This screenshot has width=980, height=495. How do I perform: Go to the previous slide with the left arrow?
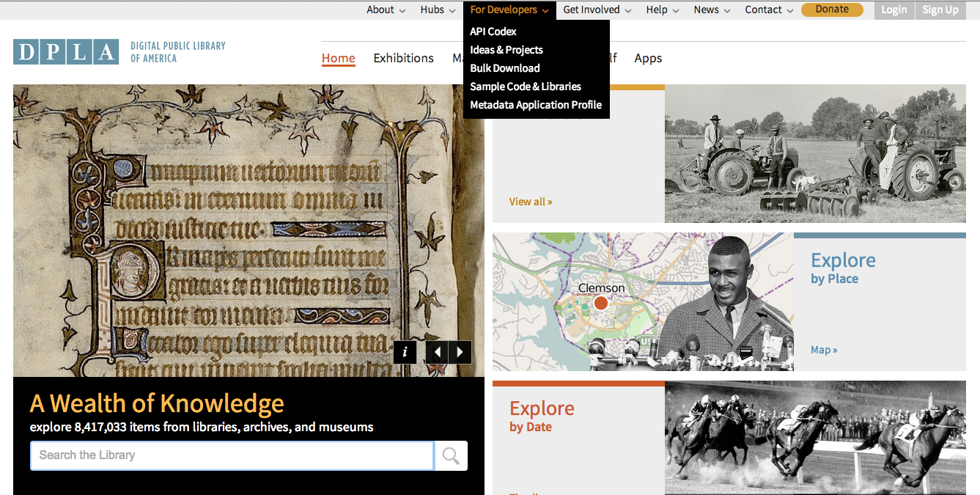(x=437, y=352)
